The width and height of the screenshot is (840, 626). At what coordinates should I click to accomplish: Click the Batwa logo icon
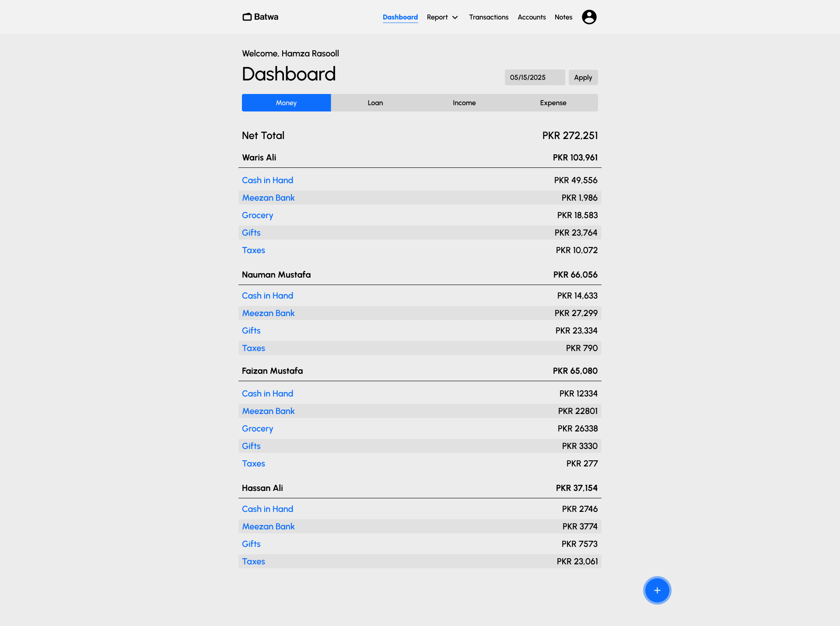pyautogui.click(x=247, y=17)
